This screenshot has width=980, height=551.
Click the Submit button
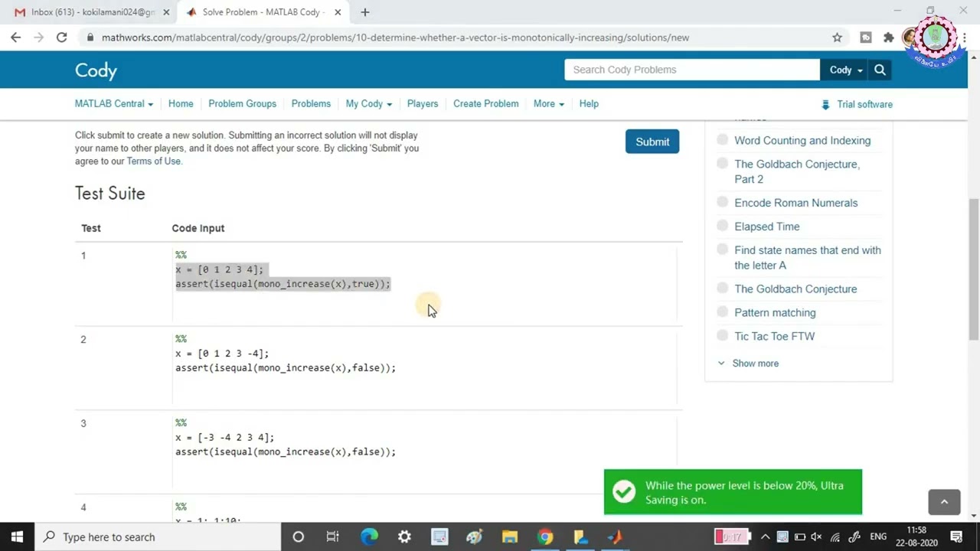[652, 142]
